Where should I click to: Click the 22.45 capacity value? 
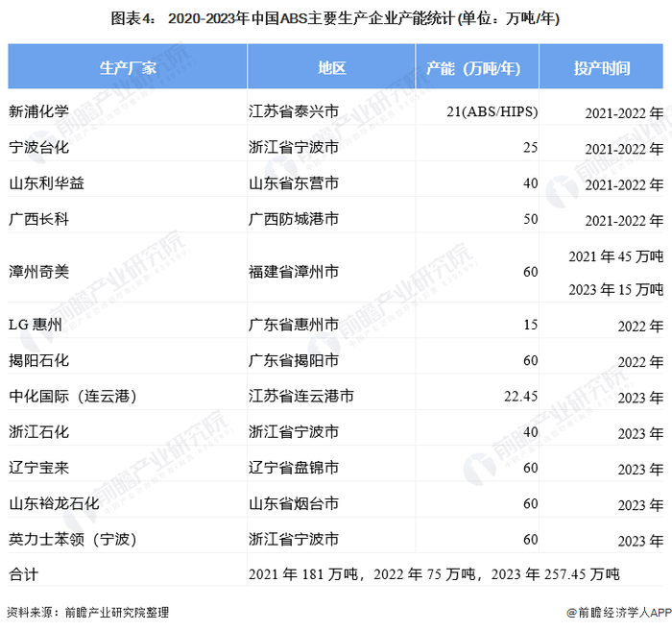pos(520,396)
